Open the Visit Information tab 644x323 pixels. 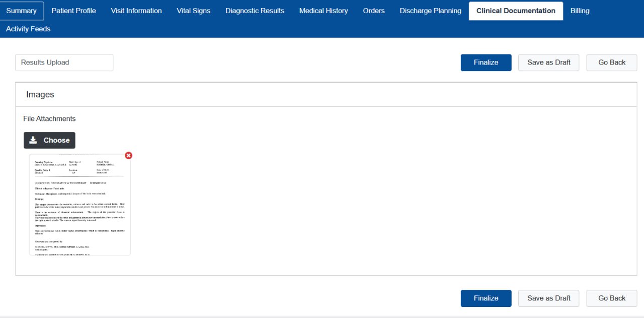pyautogui.click(x=136, y=11)
